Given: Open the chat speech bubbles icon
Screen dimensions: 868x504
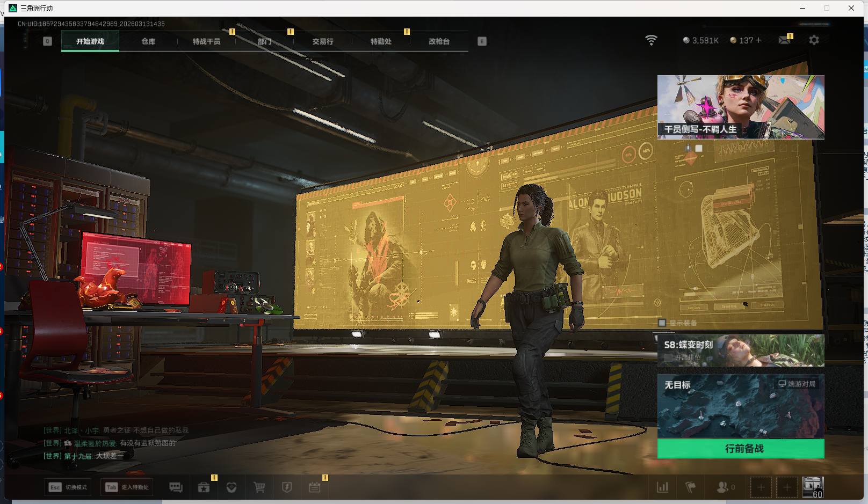Looking at the screenshot, I should click(176, 487).
